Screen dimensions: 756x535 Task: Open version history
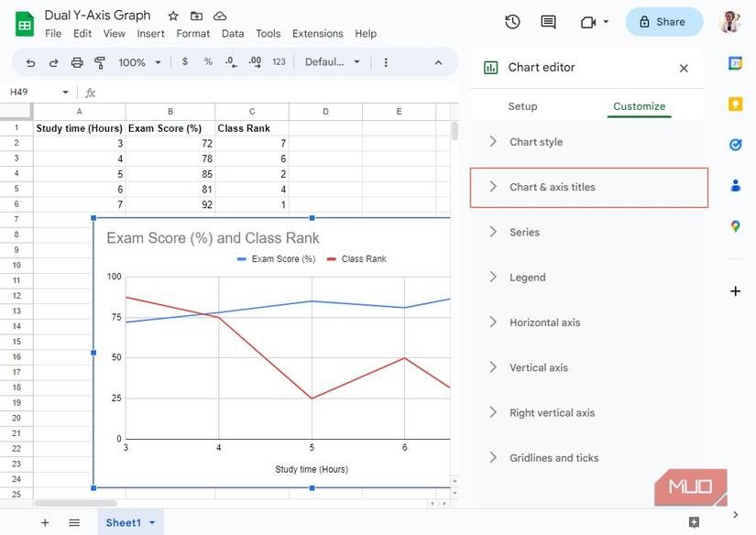click(x=512, y=21)
